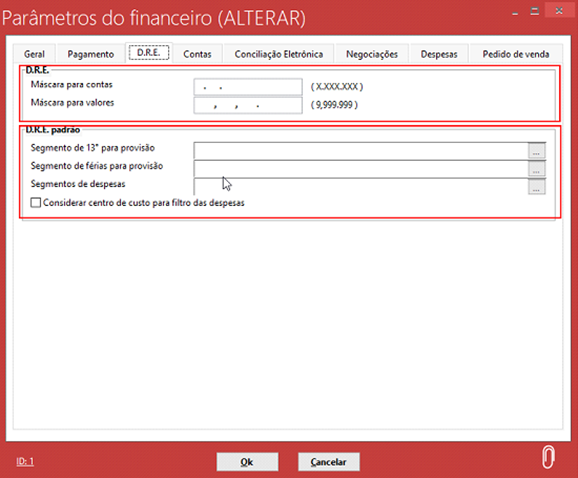Open the Conciliação Eletrônica tab
578x478 pixels.
tap(279, 54)
